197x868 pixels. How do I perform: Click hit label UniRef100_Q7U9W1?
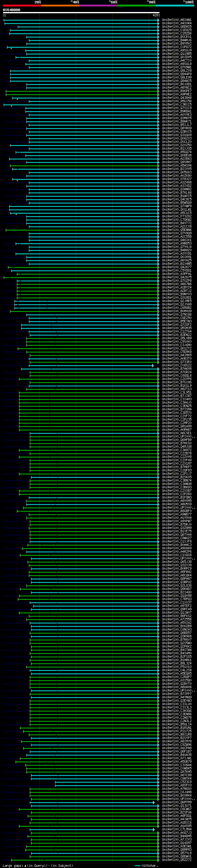click(176, 67)
